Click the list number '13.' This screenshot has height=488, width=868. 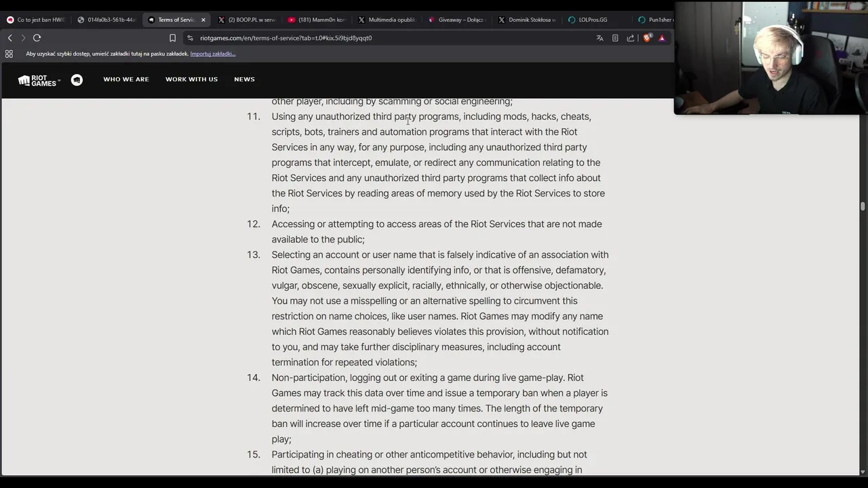(x=254, y=255)
